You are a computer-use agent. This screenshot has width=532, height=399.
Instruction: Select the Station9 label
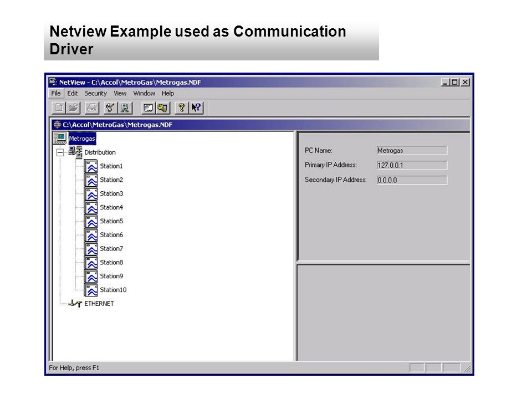(111, 276)
